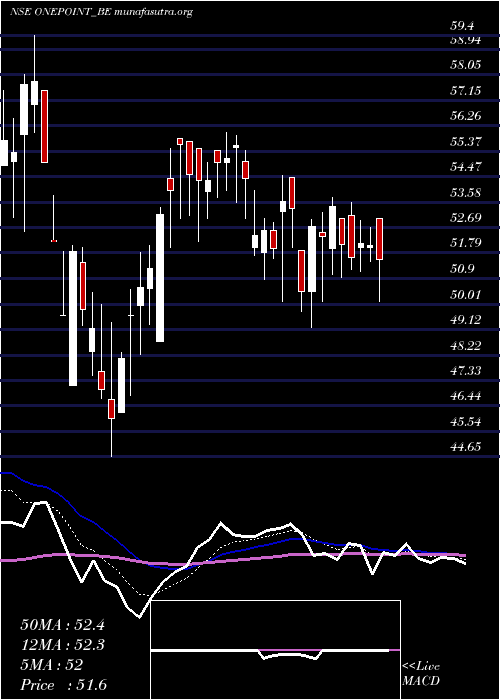Click the '5MA : 52' readout
Screen dimensions: 500x700
[x=51, y=665]
